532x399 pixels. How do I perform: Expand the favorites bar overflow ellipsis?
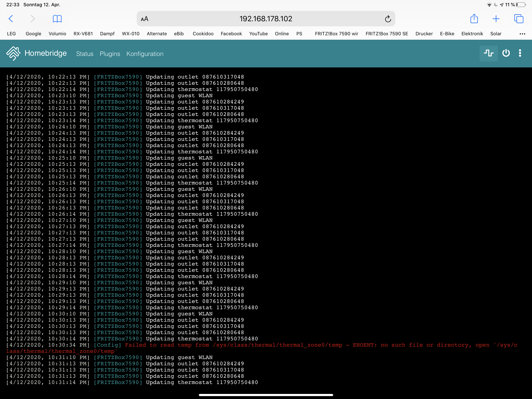[x=522, y=34]
